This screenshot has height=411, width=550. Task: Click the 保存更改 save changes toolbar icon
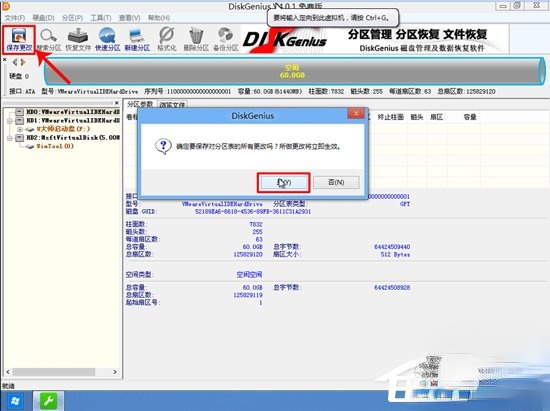(x=19, y=39)
